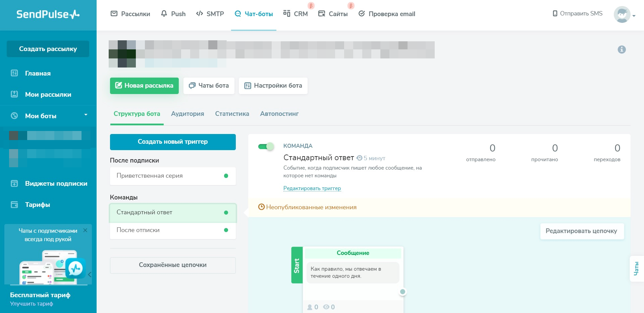This screenshot has height=313, width=644.
Task: Open the info icon near the bot name
Action: coord(622,49)
